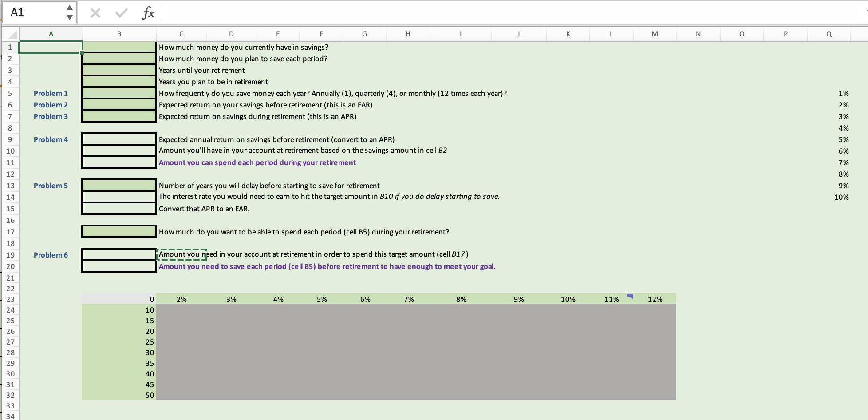Click the delay years input cell B13
Image resolution: width=868 pixels, height=420 pixels.
[118, 185]
